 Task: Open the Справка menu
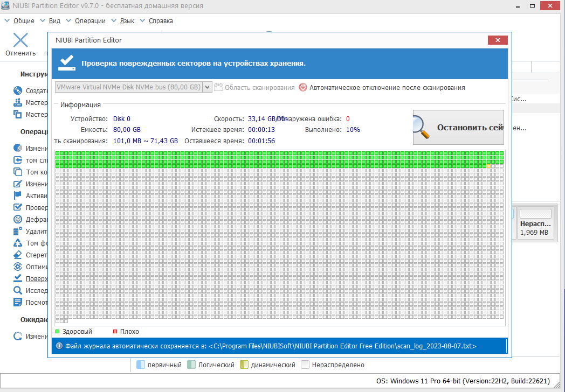161,21
